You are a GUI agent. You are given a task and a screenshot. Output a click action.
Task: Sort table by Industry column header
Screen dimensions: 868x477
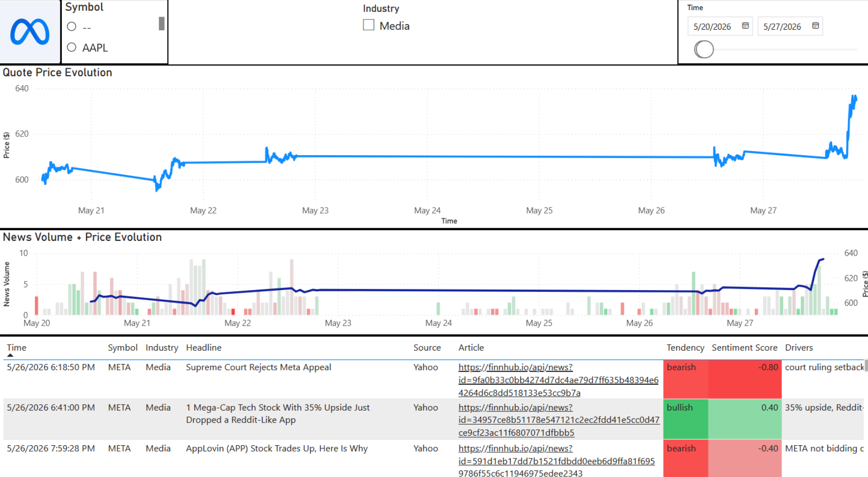point(162,348)
